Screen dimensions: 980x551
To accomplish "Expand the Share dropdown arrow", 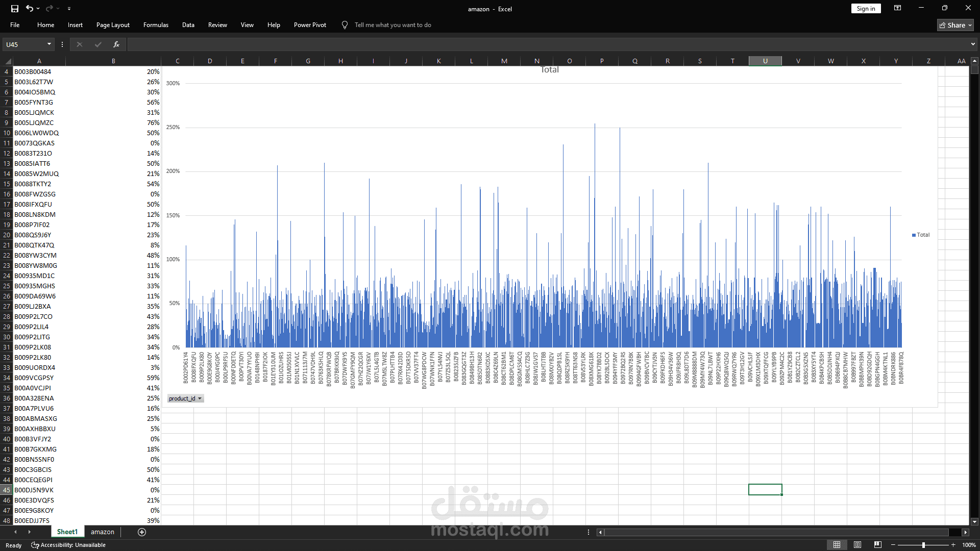I will [x=969, y=25].
